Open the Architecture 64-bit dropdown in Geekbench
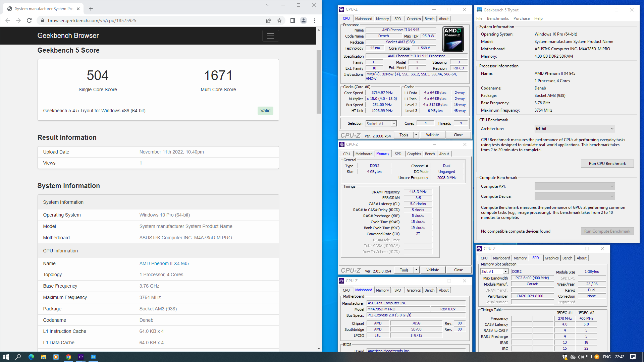This screenshot has height=362, width=644. 575,129
